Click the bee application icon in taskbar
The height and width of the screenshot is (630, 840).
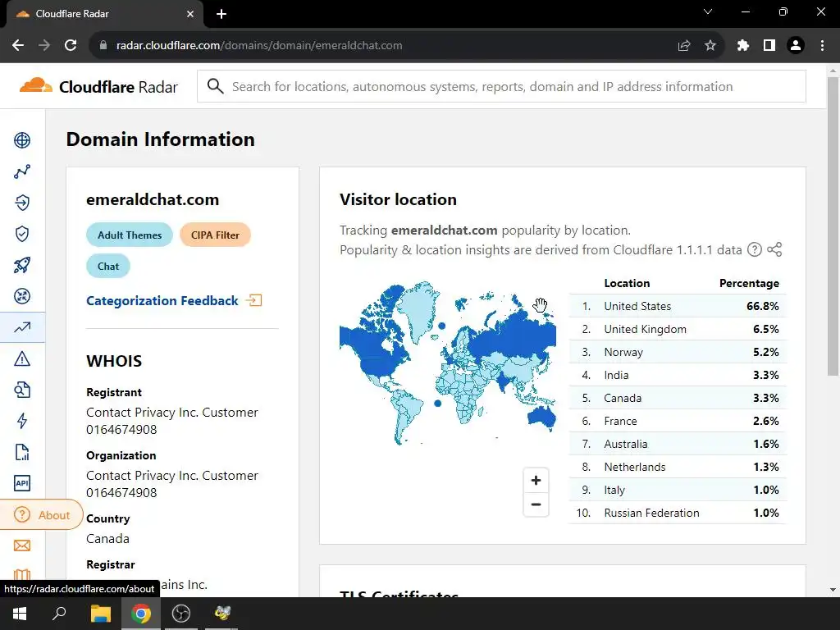coord(221,614)
